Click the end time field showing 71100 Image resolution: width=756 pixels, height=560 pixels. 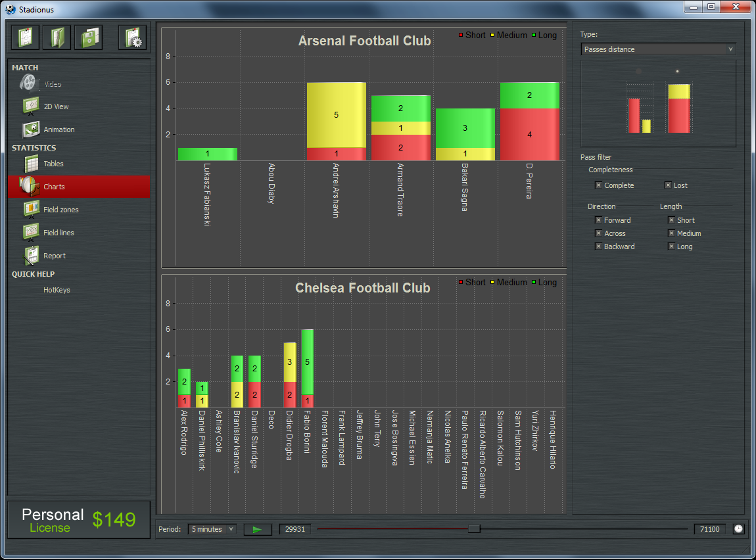[x=709, y=529]
